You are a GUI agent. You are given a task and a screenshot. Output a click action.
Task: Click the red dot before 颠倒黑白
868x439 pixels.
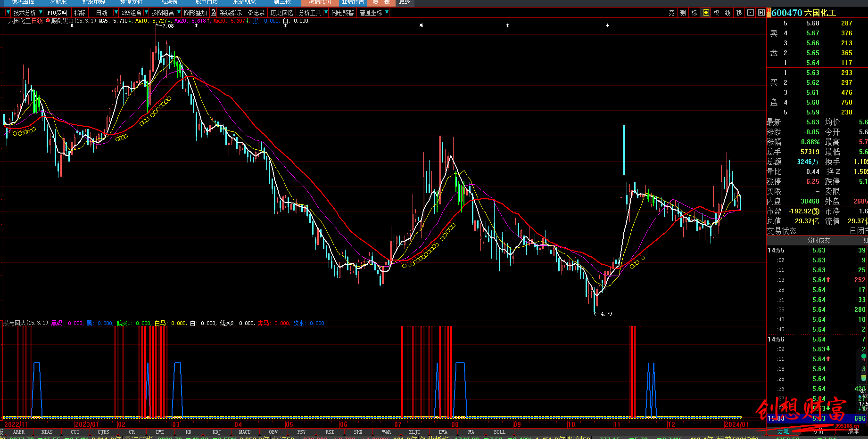[x=48, y=21]
